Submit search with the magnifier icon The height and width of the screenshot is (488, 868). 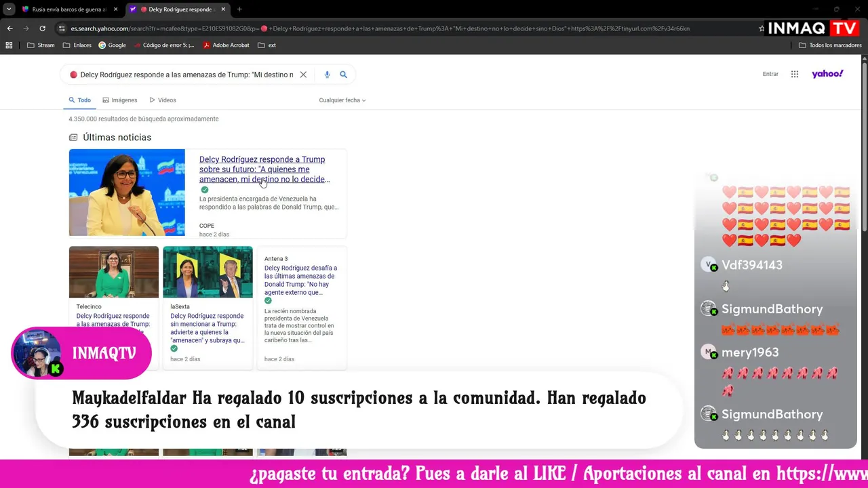[343, 75]
